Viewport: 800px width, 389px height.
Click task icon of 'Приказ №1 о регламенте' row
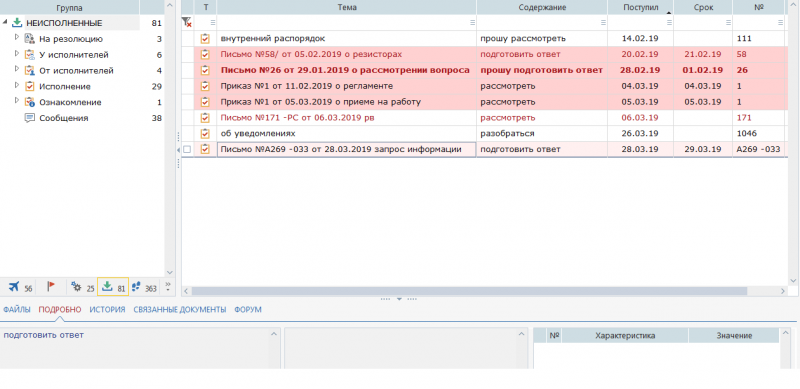point(205,86)
